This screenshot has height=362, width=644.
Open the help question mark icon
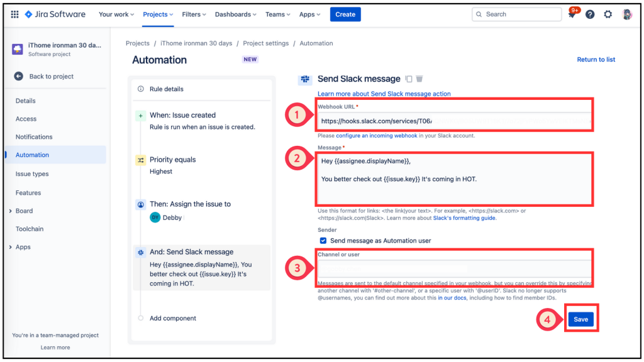click(x=590, y=14)
